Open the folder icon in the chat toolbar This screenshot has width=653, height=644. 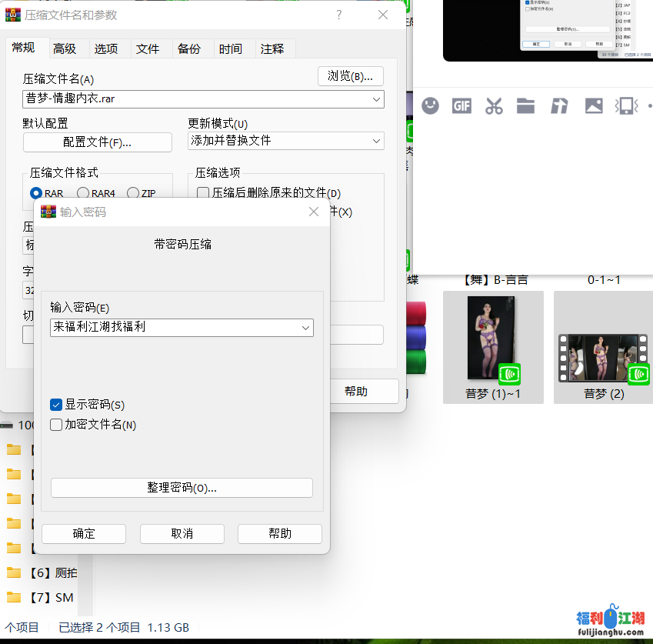click(526, 106)
